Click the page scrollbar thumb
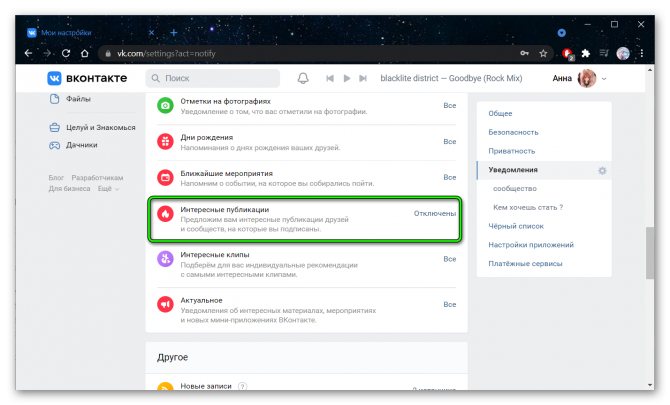Screen dimensions: 670x405 [x=650, y=253]
